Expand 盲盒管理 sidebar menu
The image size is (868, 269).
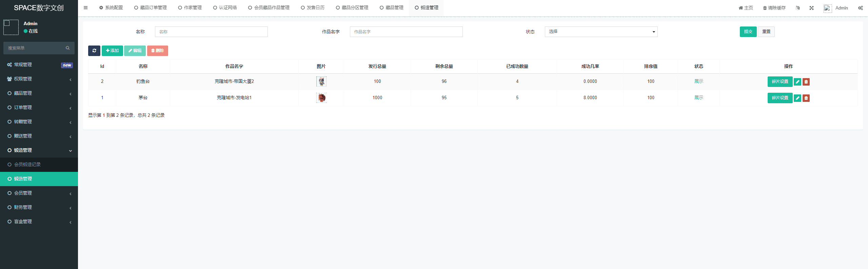click(39, 221)
